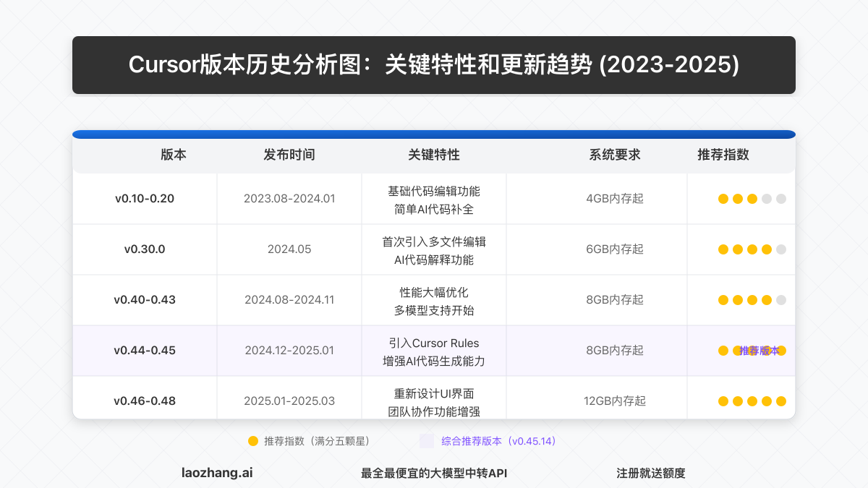Click the feature text '性能大幅优化'
This screenshot has width=868, height=488.
click(x=434, y=293)
